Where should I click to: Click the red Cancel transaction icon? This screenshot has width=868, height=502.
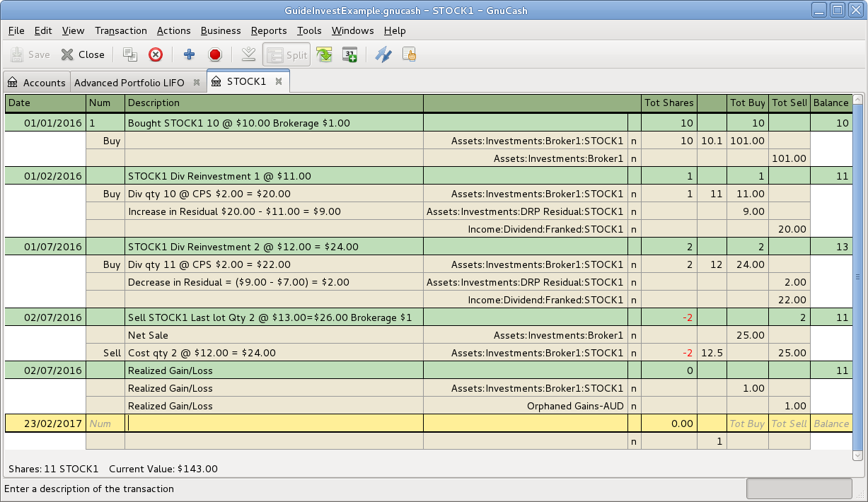pos(215,54)
